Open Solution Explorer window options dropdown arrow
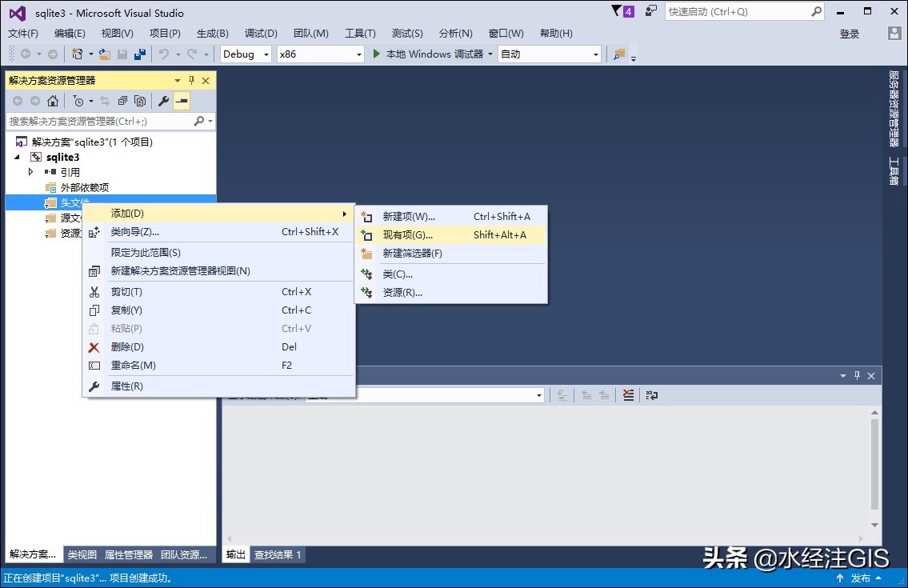Image resolution: width=908 pixels, height=588 pixels. [177, 81]
